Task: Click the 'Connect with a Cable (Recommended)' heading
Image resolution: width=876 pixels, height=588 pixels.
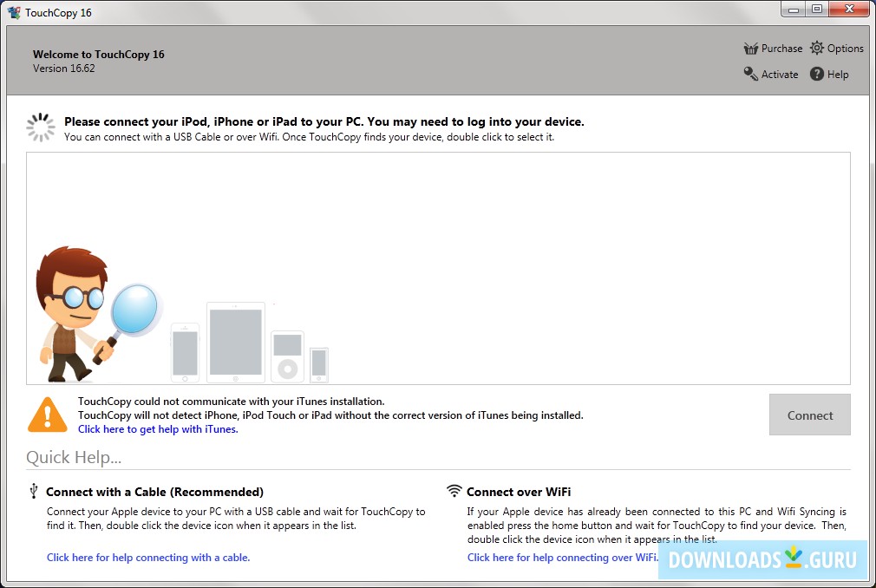Action: tap(154, 492)
